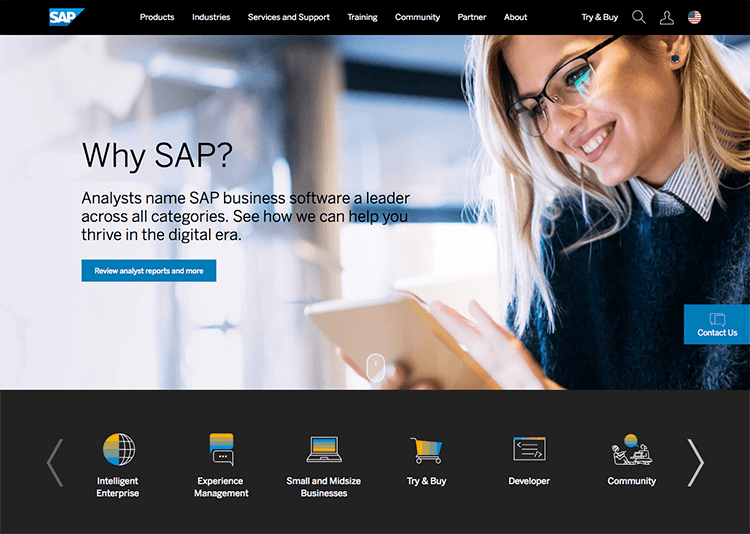The width and height of the screenshot is (750, 534).
Task: Click the Intelligent Enterprise label
Action: pos(118,487)
